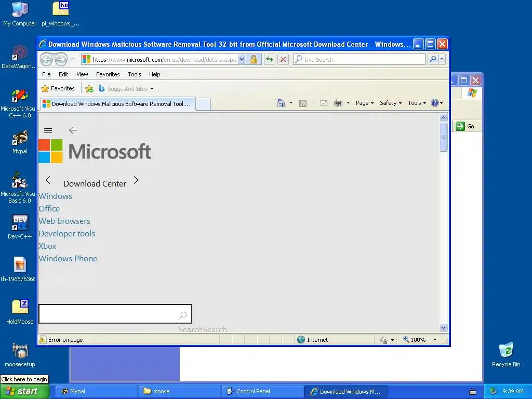
Task: Open the hamburger menu on the page
Action: coord(48,130)
